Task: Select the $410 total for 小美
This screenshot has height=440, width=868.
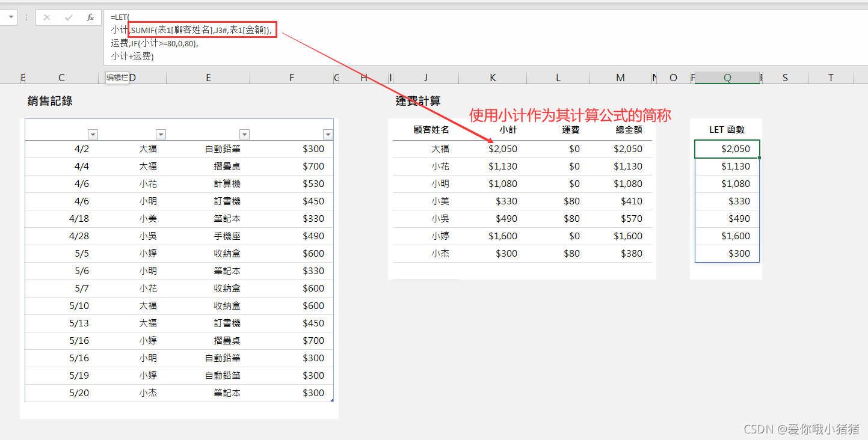Action: click(x=620, y=201)
